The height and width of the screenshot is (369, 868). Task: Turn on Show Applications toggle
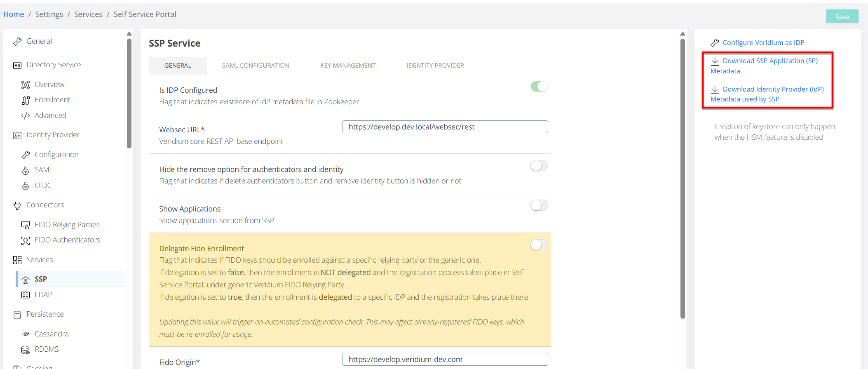tap(539, 205)
